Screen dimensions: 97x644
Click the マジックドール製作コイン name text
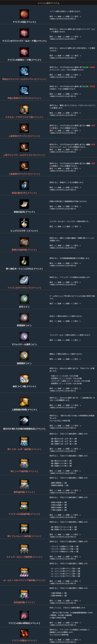[x=24, y=345]
